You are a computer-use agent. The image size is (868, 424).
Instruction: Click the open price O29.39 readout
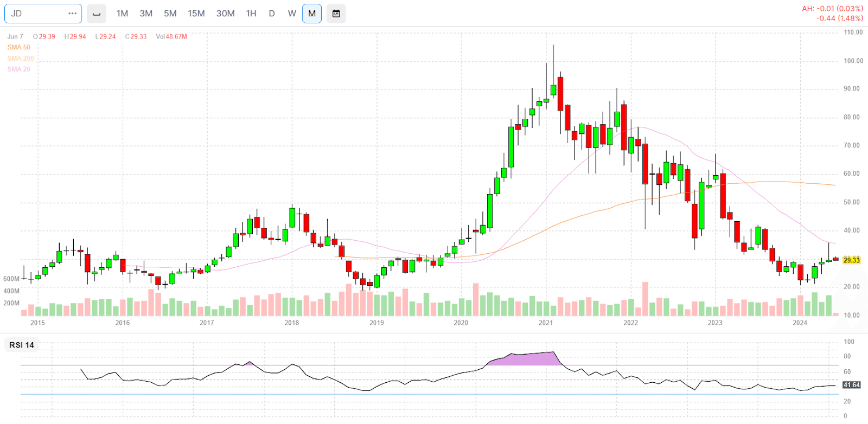[x=44, y=37]
